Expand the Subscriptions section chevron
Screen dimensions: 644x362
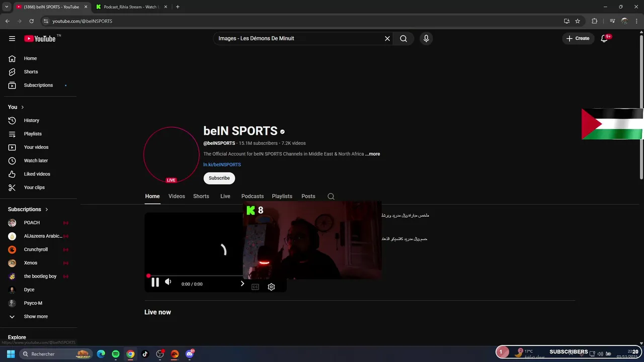(47, 210)
